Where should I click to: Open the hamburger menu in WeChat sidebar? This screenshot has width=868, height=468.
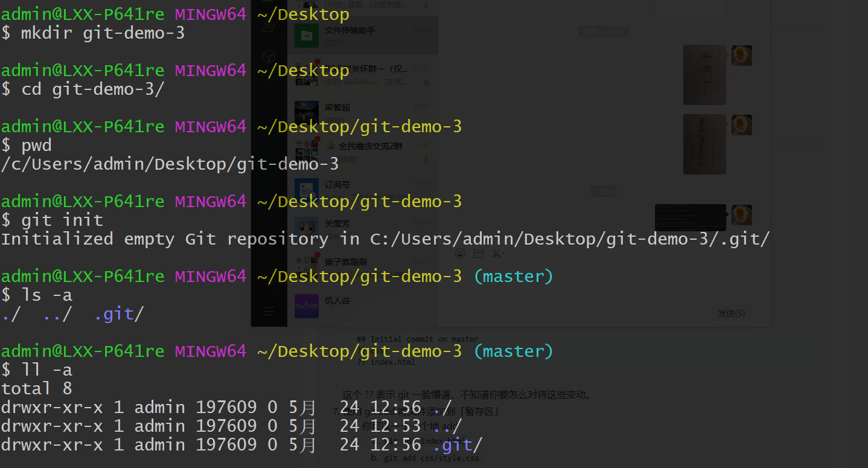[x=269, y=312]
